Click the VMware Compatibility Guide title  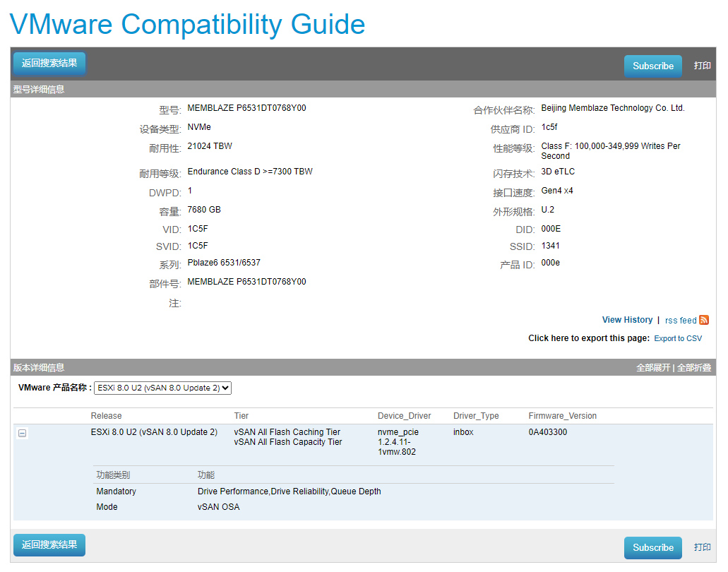coord(188,24)
